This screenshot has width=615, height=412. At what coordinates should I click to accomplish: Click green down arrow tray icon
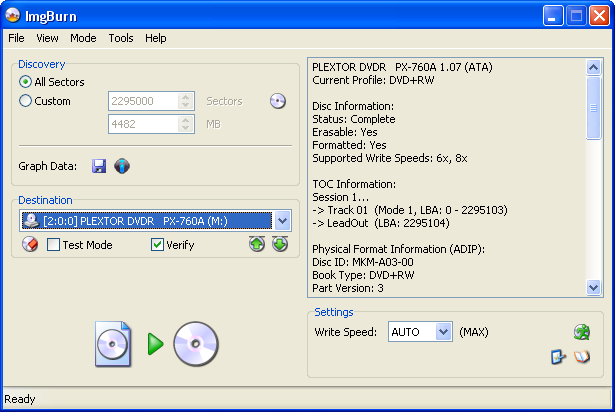280,244
